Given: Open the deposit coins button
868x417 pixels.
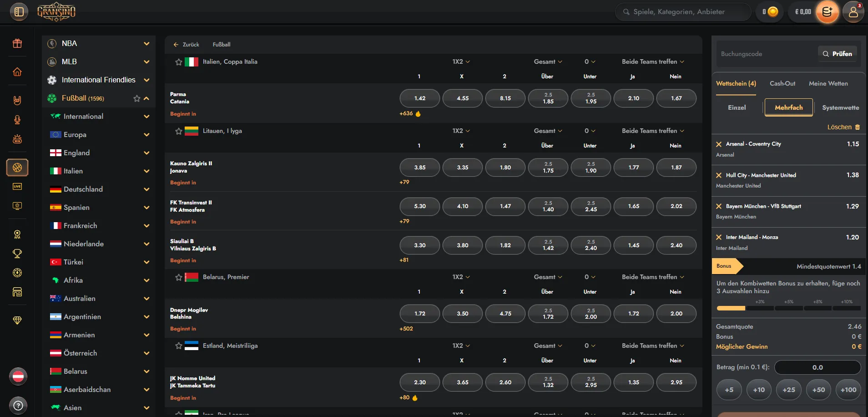Looking at the screenshot, I should [x=827, y=12].
